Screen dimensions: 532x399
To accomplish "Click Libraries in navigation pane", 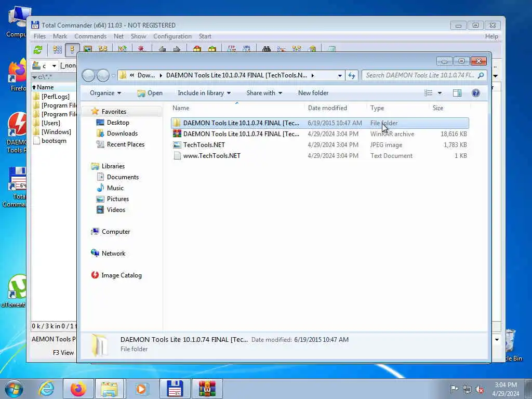I will click(113, 166).
